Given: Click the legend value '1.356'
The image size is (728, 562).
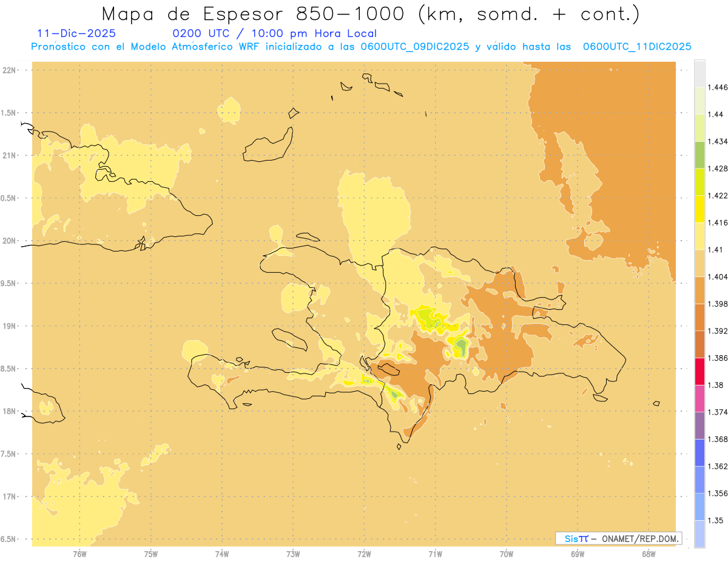Looking at the screenshot, I should [x=718, y=493].
